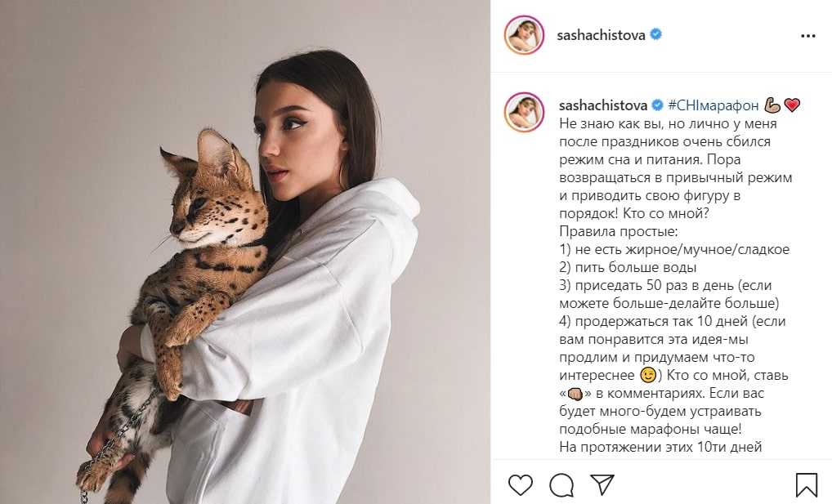Image resolution: width=832 pixels, height=504 pixels.
Task: Click the flexed bicep emoji after the hashtag
Action: pyautogui.click(x=772, y=105)
